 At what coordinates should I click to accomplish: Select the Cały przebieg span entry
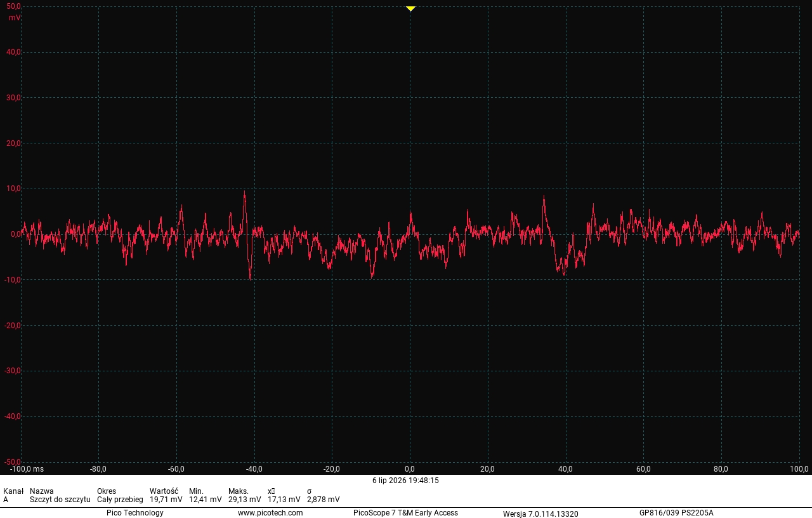pyautogui.click(x=120, y=500)
